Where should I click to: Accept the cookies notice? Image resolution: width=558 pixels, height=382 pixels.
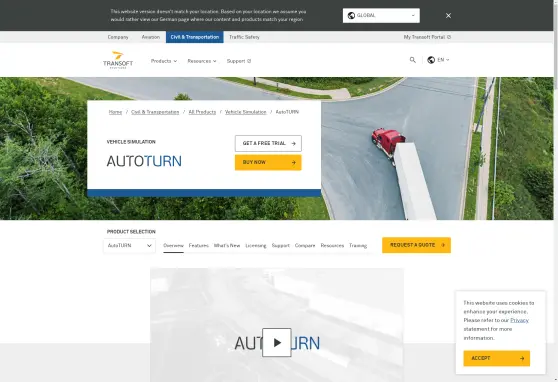point(496,359)
